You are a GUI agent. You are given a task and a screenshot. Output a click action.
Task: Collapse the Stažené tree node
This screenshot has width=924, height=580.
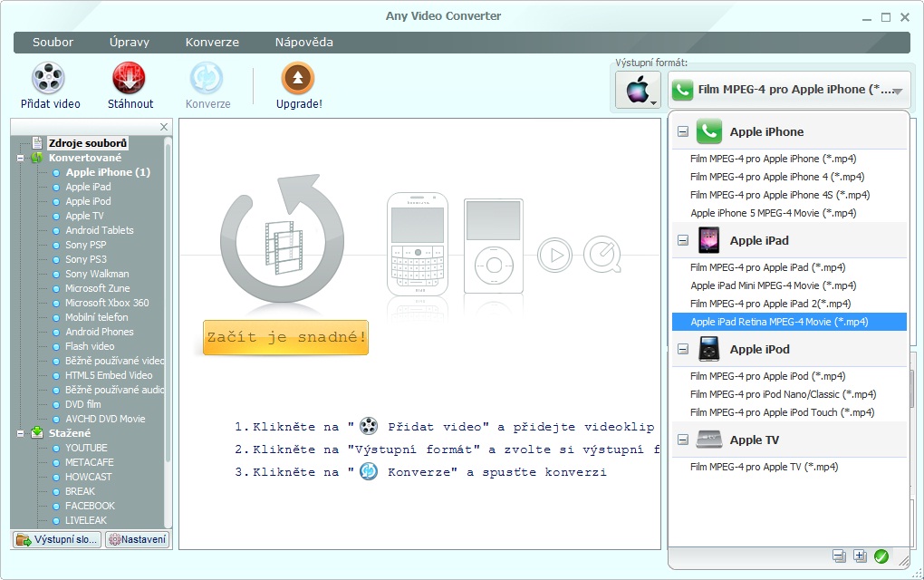[x=21, y=433]
